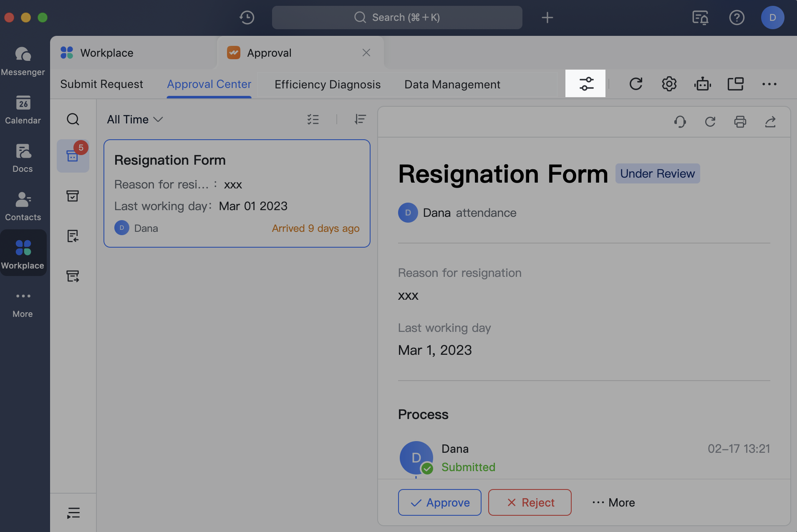Open the All Time date filter dropdown

(x=134, y=120)
